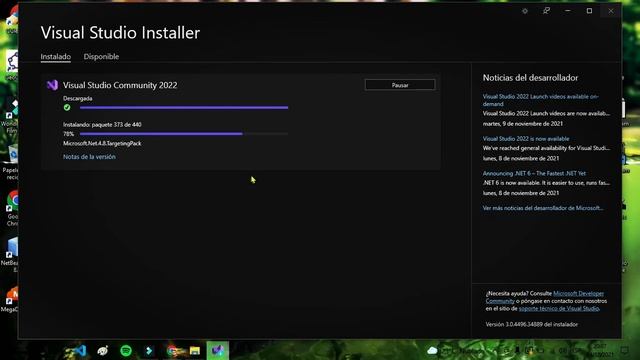Open the Google Chrome desktop shortcut
Image resolution: width=640 pixels, height=360 pixels.
pyautogui.click(x=12, y=208)
